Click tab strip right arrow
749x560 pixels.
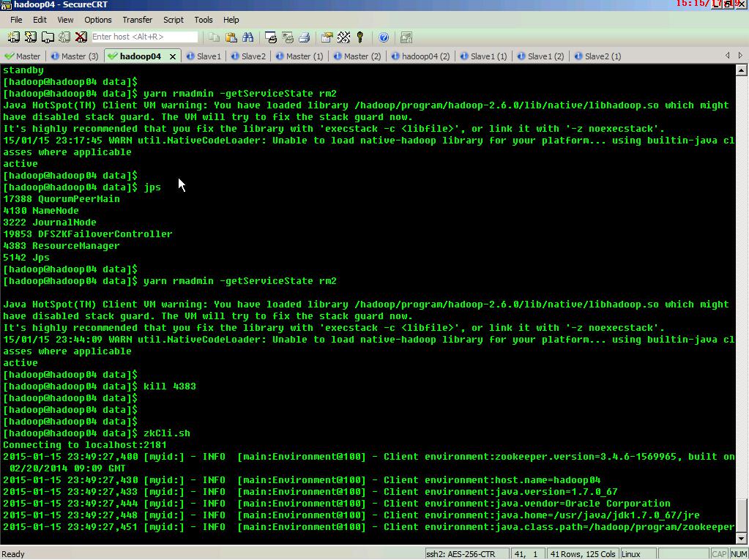click(740, 56)
